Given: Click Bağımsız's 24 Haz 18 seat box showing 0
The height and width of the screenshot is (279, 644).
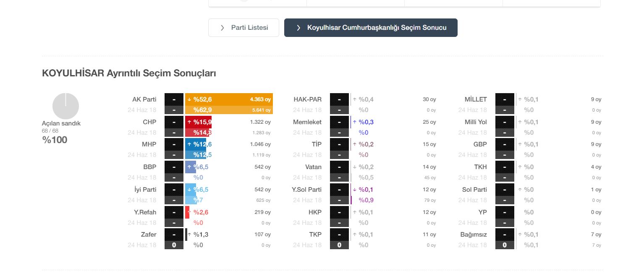Looking at the screenshot, I should 505,245.
